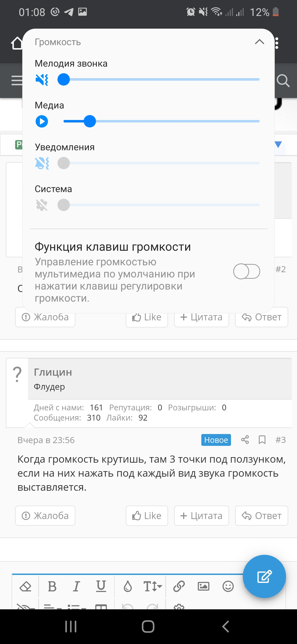The image size is (297, 644).
Task: Reply to post #3 with Ответ
Action: pos(262,516)
